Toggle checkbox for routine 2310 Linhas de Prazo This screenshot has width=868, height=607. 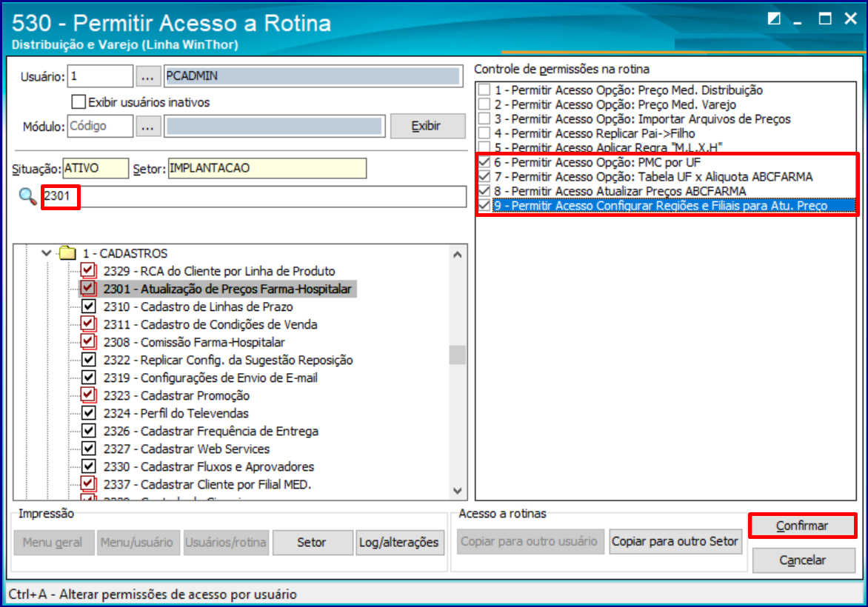88,306
